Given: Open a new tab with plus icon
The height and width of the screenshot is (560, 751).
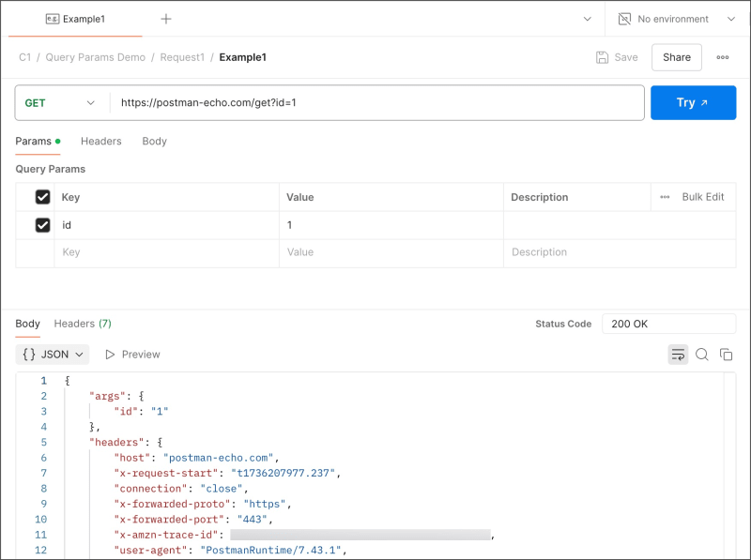Looking at the screenshot, I should (x=166, y=19).
